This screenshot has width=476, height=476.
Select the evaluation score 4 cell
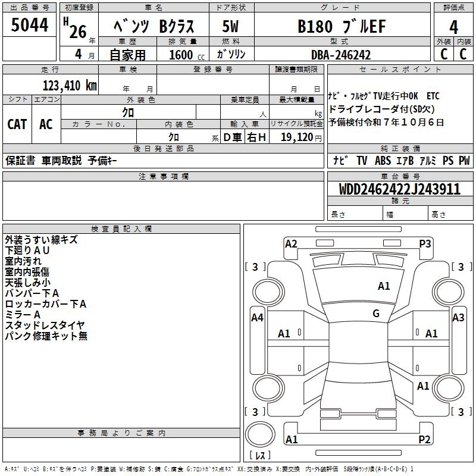coord(453,25)
